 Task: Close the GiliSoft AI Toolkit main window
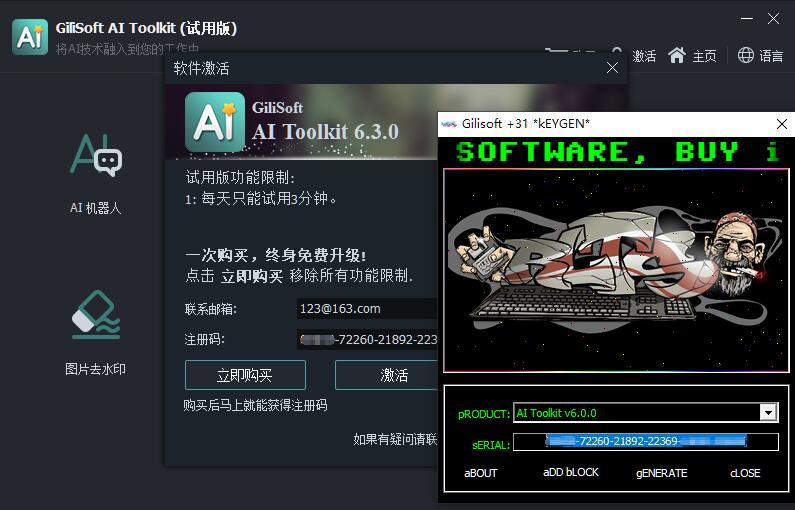tap(774, 19)
